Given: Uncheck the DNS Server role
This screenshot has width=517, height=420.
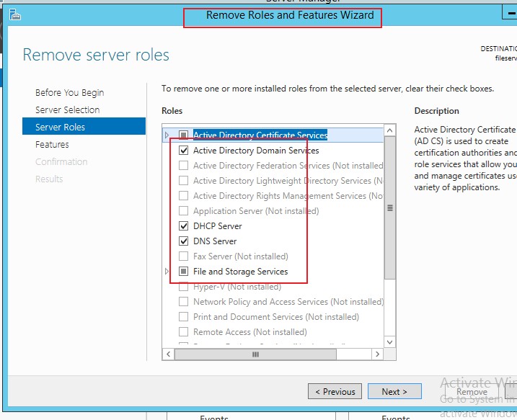Looking at the screenshot, I should 183,241.
